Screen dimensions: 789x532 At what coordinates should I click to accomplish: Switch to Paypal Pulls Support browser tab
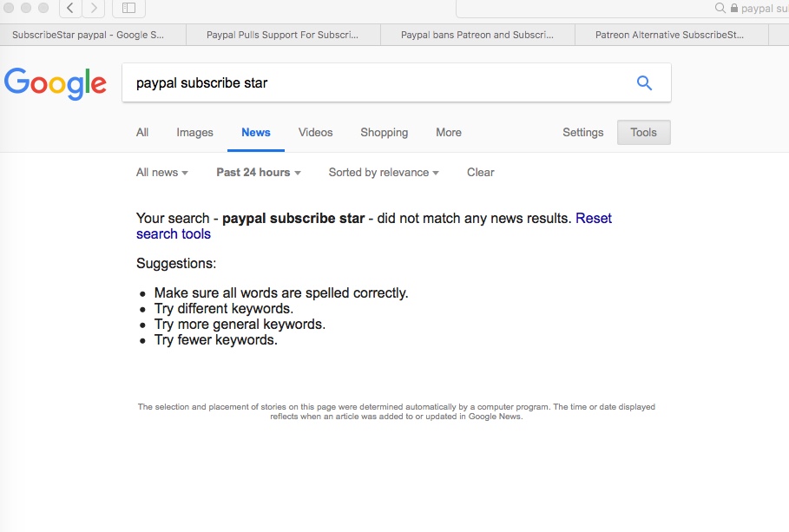pos(282,36)
